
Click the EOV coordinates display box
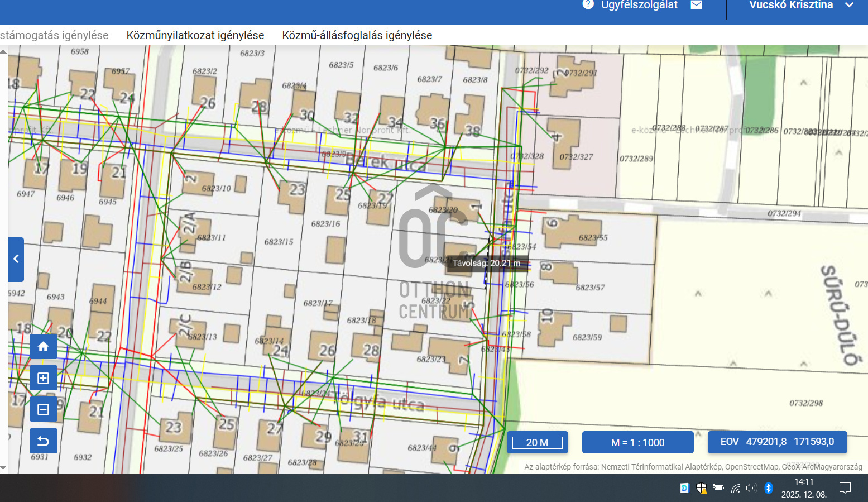[x=777, y=442]
